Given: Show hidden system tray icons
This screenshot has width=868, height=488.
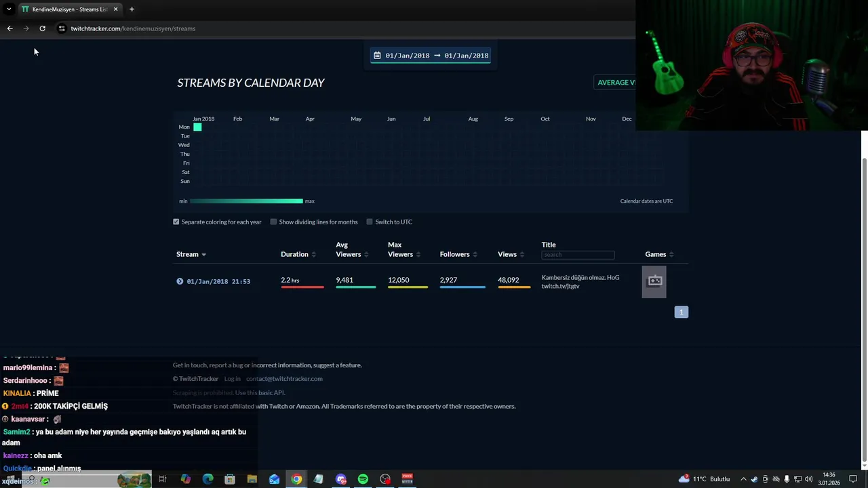Looking at the screenshot, I should coord(743,479).
